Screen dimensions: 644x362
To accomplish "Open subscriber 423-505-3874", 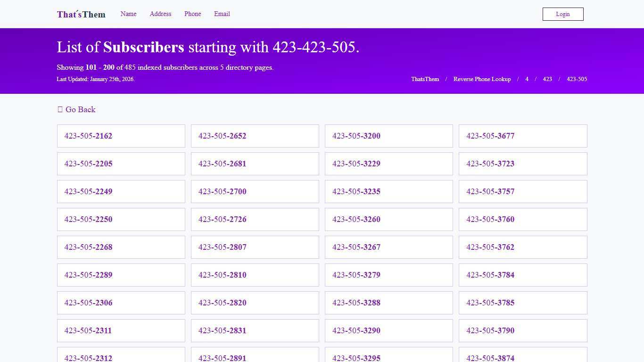I will point(490,358).
